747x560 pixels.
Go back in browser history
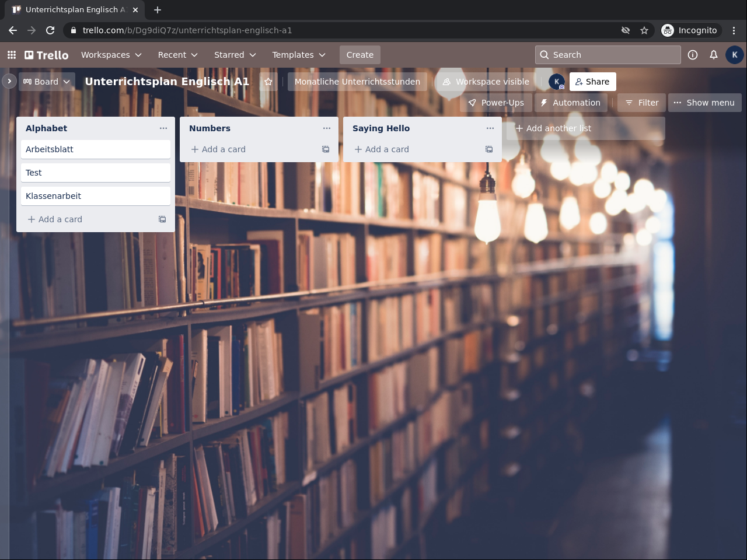click(x=13, y=30)
